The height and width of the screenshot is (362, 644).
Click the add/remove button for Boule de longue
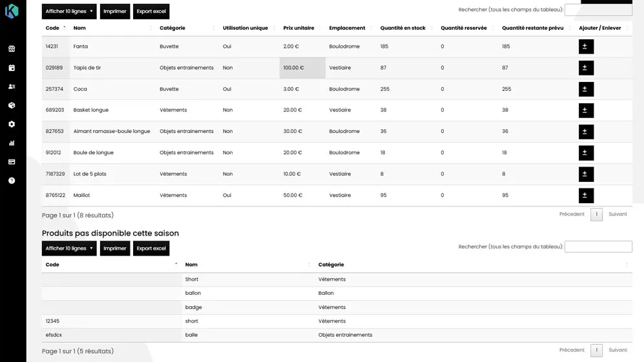[586, 153]
